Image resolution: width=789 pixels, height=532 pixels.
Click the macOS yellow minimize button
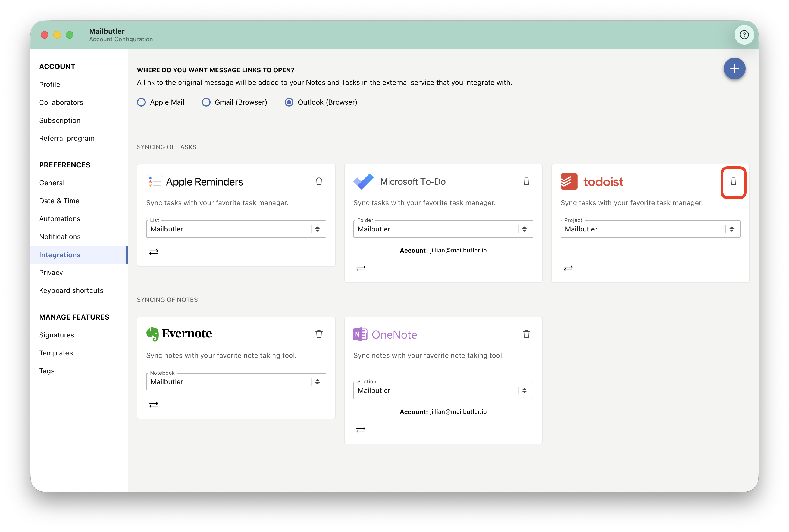coord(57,35)
